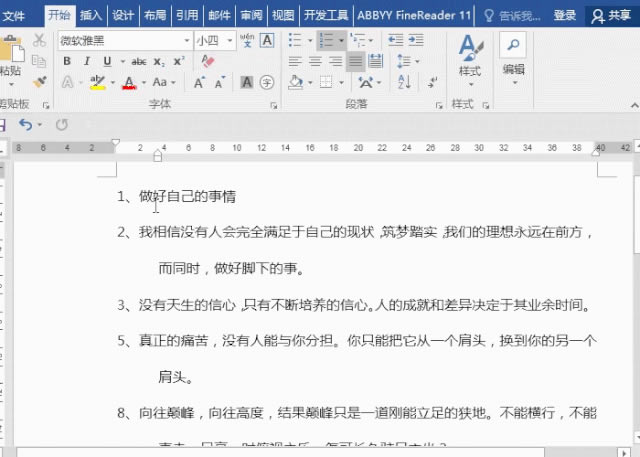Open font size dropdown 小四
The height and width of the screenshot is (457, 640).
coord(230,41)
